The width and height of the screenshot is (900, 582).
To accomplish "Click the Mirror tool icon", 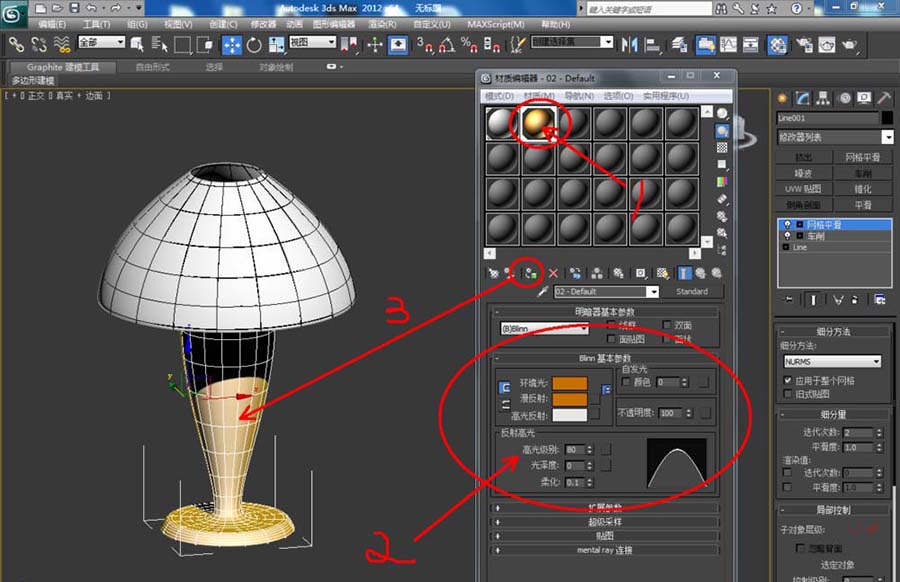I will (630, 45).
